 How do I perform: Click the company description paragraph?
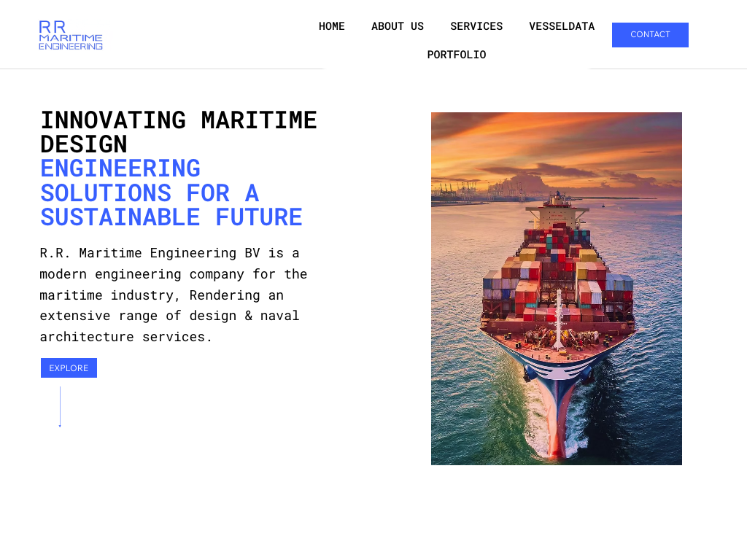tap(174, 295)
